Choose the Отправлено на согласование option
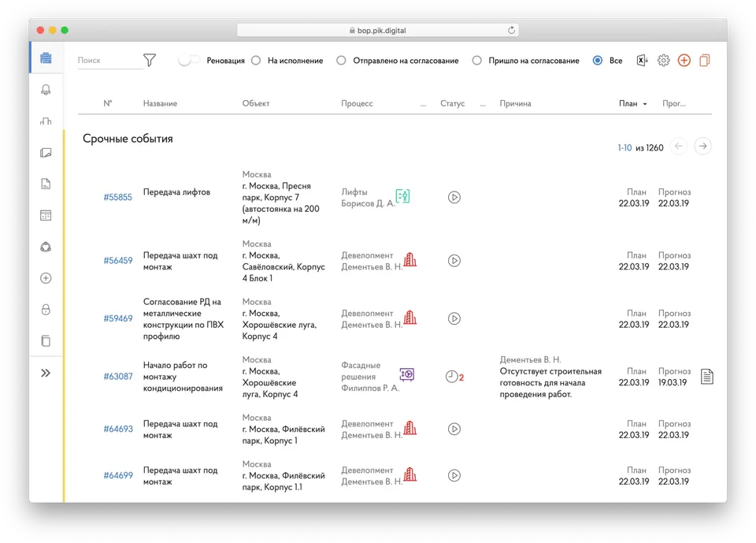 [x=341, y=60]
